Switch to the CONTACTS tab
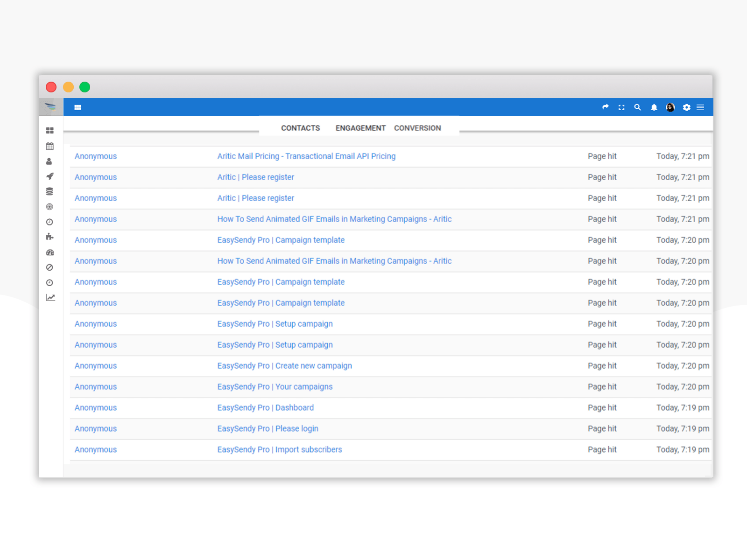Image resolution: width=747 pixels, height=560 pixels. (300, 128)
